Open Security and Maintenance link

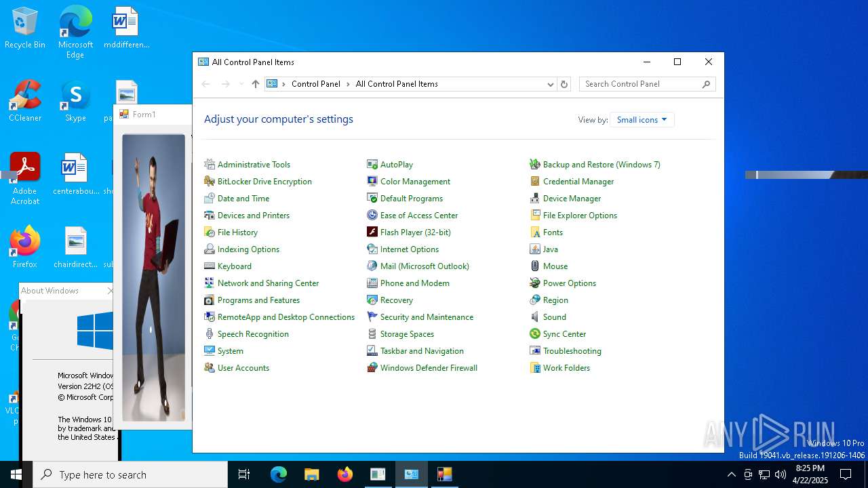click(427, 317)
